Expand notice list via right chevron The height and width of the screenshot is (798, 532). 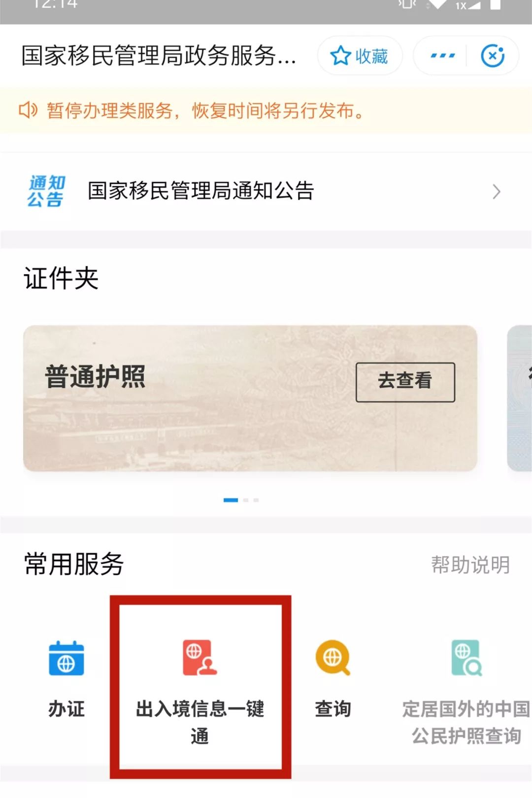point(497,192)
